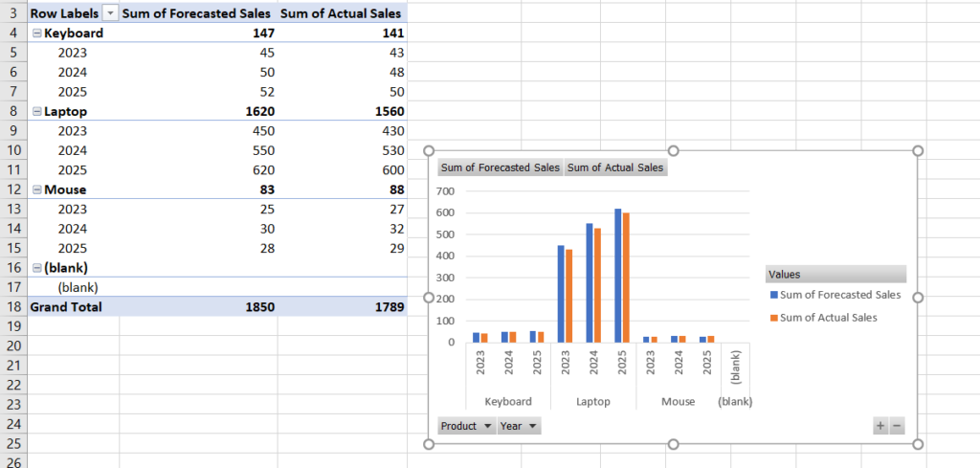Image resolution: width=980 pixels, height=468 pixels.
Task: Select the Keyboard actual total 141 cell
Action: coord(343,33)
